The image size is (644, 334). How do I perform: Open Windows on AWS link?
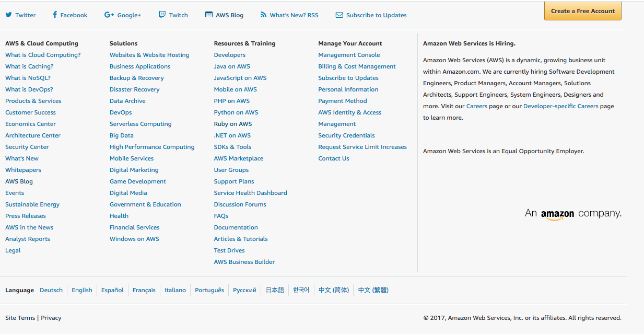[x=134, y=239]
